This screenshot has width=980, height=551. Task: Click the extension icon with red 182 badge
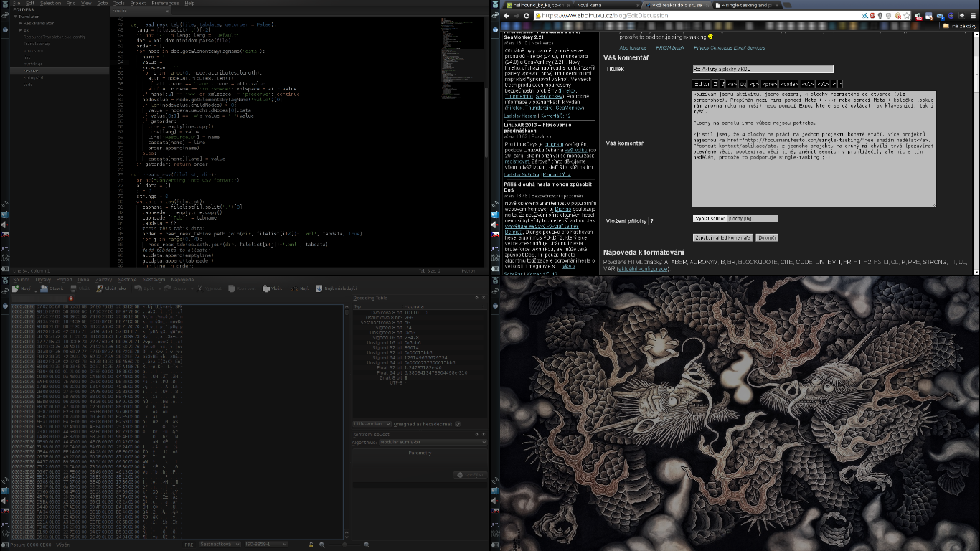[918, 16]
